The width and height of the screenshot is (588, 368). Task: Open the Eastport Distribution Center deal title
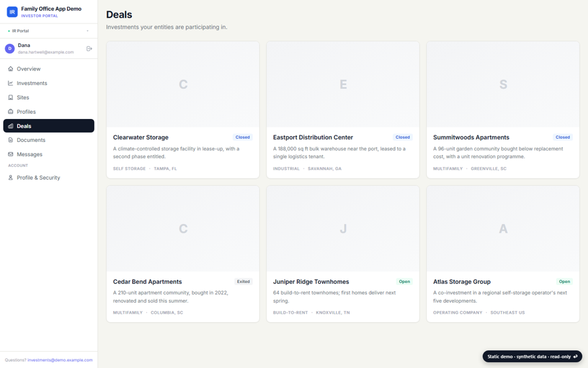click(313, 137)
